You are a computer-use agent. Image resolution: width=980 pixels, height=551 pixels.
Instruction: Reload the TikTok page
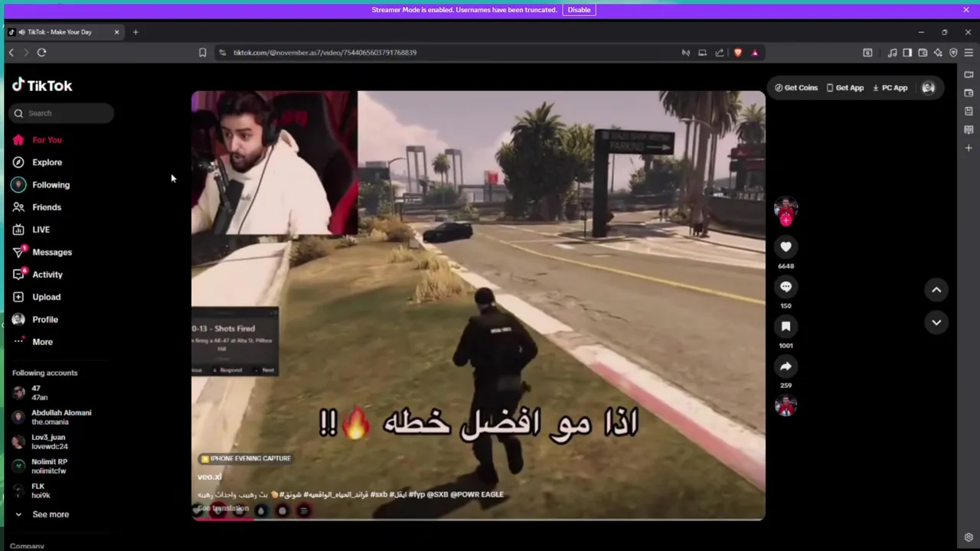[41, 53]
